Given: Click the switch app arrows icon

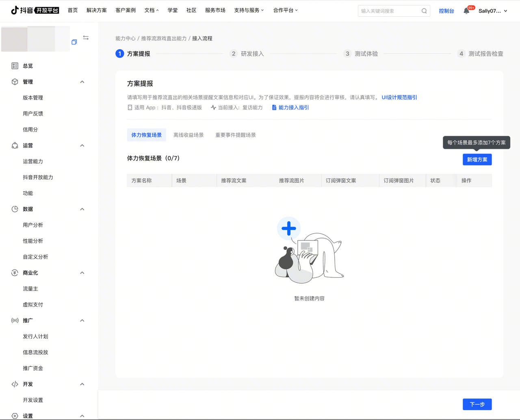Looking at the screenshot, I should click(x=86, y=38).
